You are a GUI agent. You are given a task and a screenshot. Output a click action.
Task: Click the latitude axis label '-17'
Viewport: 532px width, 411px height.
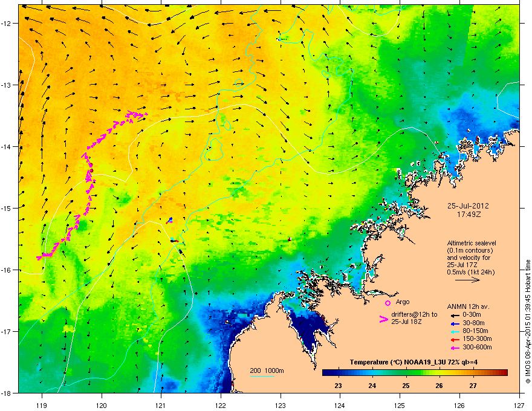[7, 331]
